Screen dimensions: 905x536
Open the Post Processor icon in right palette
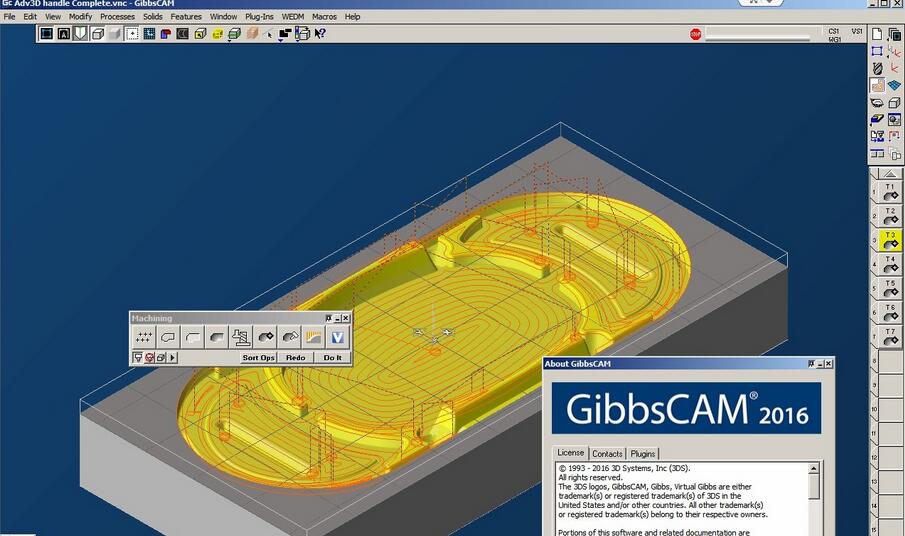tap(877, 137)
